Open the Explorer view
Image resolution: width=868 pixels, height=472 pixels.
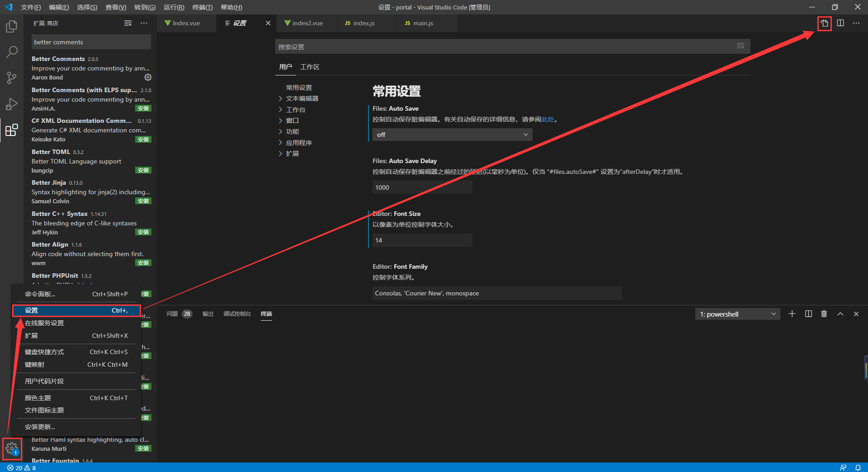coord(11,26)
